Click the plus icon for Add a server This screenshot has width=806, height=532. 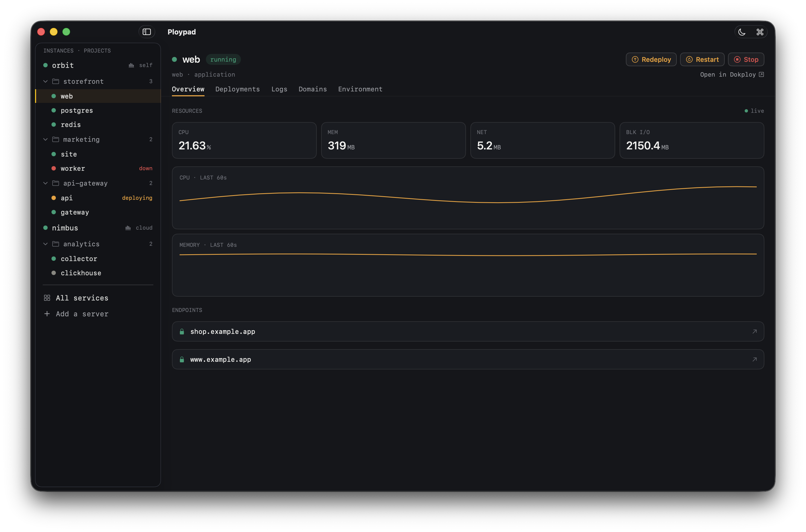47,314
